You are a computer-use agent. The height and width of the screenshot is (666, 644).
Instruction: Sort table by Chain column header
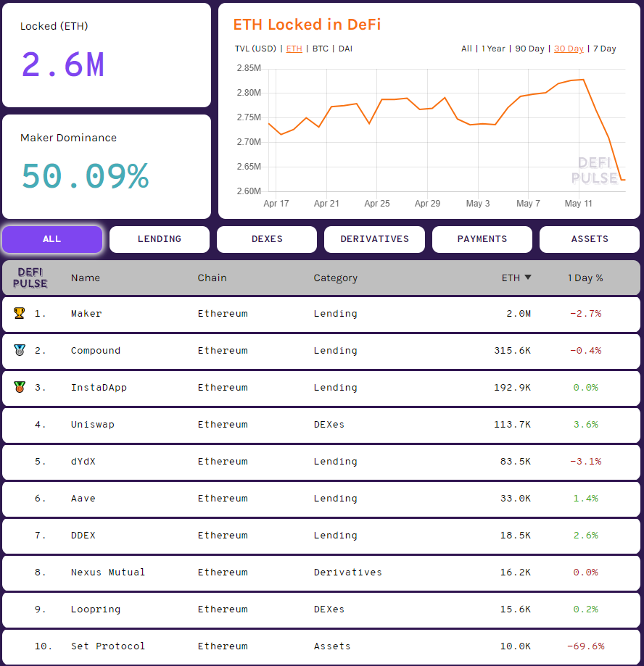[212, 278]
